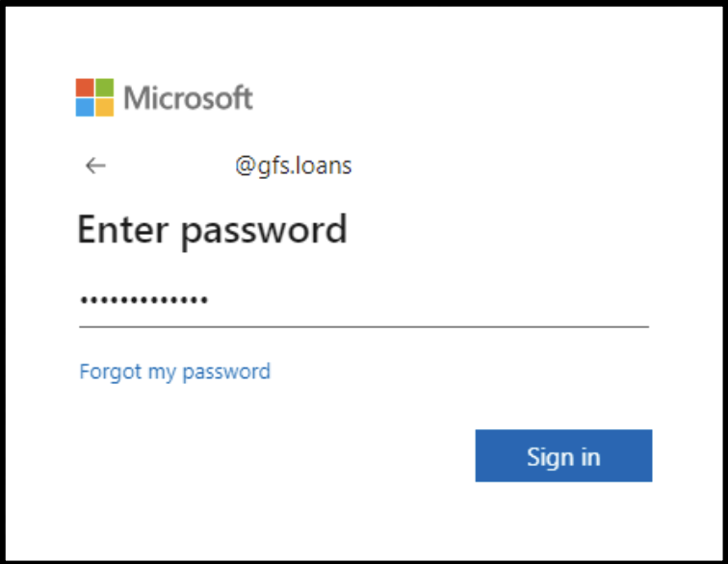Viewport: 728px width, 564px height.
Task: Click the blue square of Microsoft logo
Action: click(85, 107)
